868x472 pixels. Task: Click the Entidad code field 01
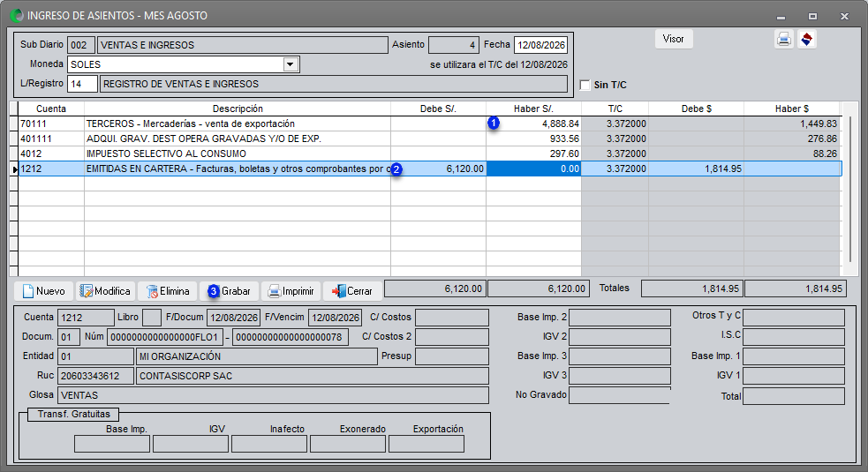pyautogui.click(x=95, y=356)
